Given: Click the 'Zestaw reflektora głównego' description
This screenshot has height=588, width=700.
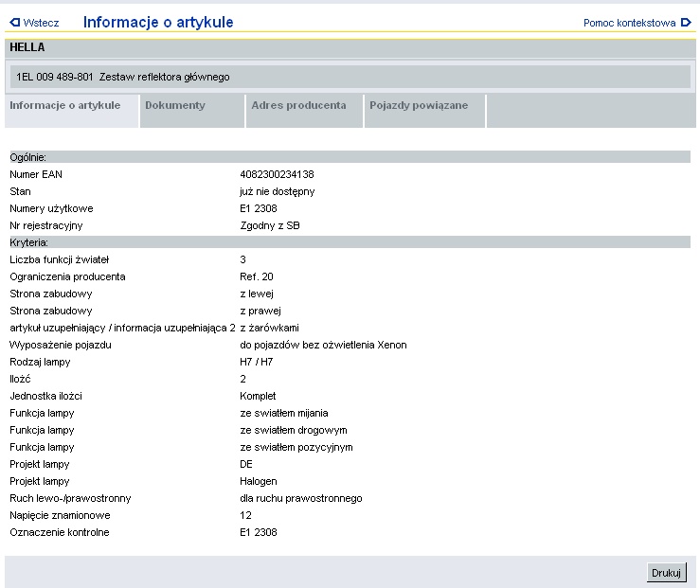Looking at the screenshot, I should coord(164,77).
